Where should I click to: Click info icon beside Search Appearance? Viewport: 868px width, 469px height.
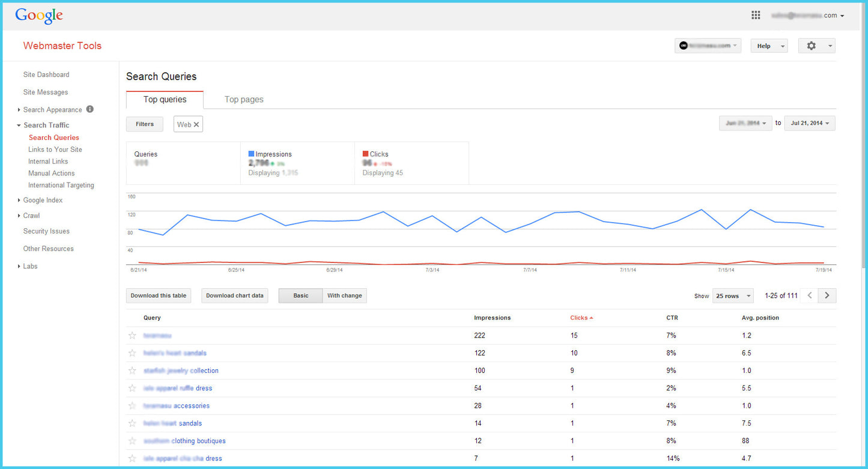click(90, 109)
